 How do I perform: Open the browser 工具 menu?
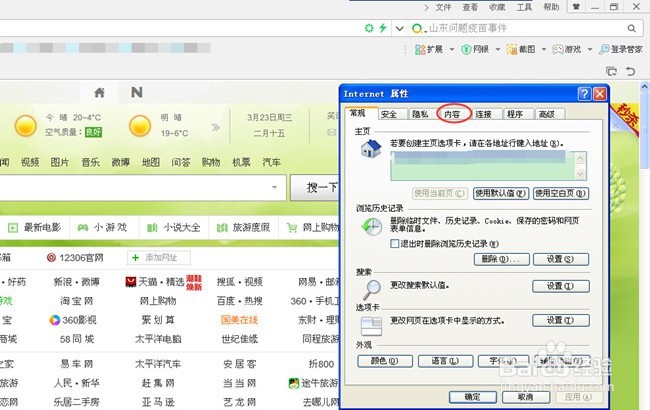click(524, 7)
